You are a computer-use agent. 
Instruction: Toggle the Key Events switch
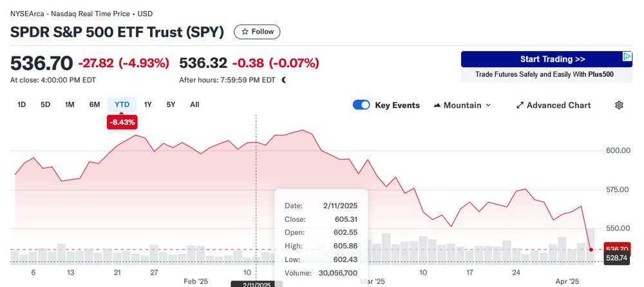(x=361, y=105)
